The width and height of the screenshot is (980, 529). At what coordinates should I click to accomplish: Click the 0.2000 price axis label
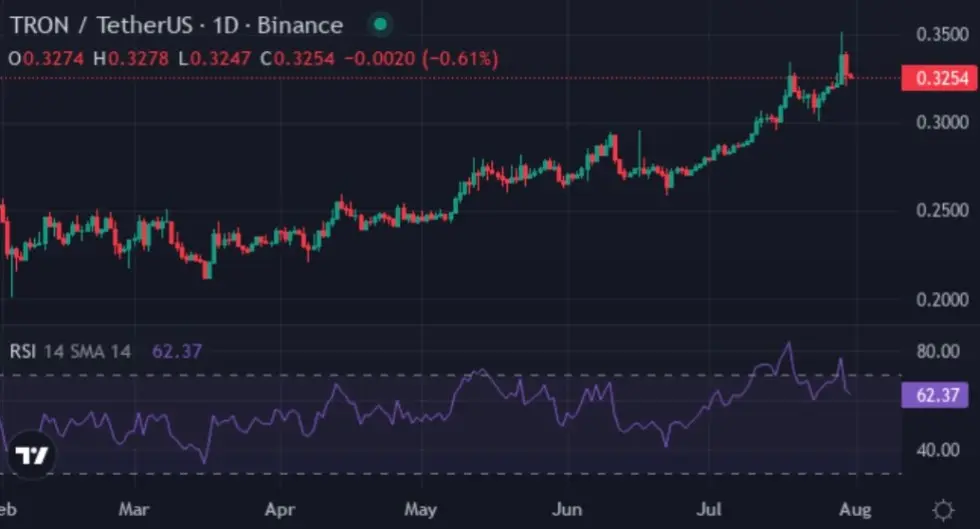click(942, 300)
